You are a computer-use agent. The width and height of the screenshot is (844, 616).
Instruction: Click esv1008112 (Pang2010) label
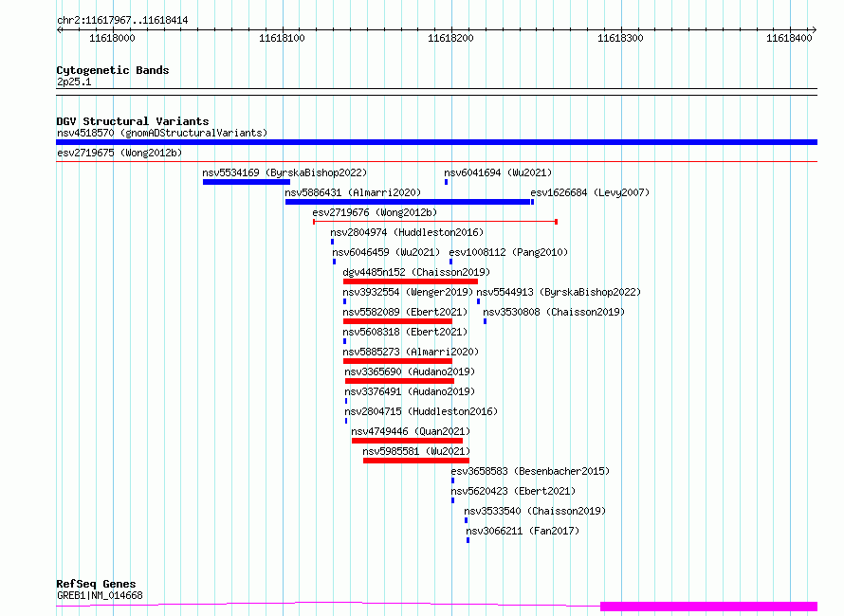coord(508,252)
